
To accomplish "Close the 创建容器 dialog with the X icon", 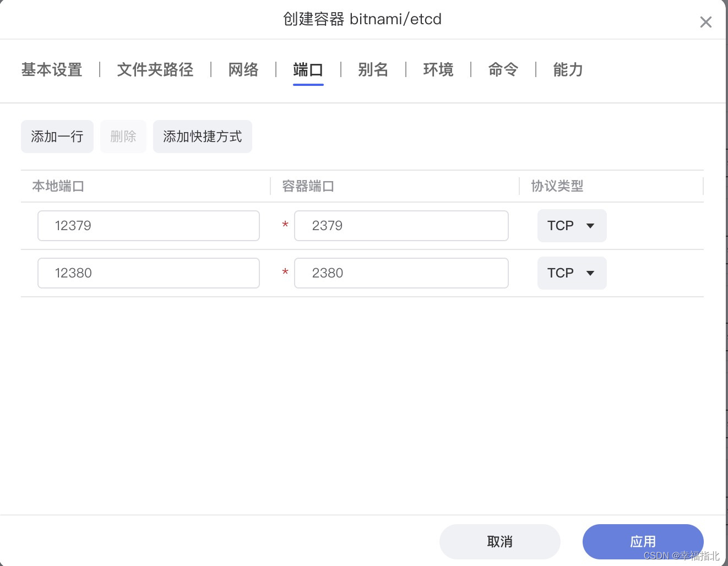I will [705, 22].
